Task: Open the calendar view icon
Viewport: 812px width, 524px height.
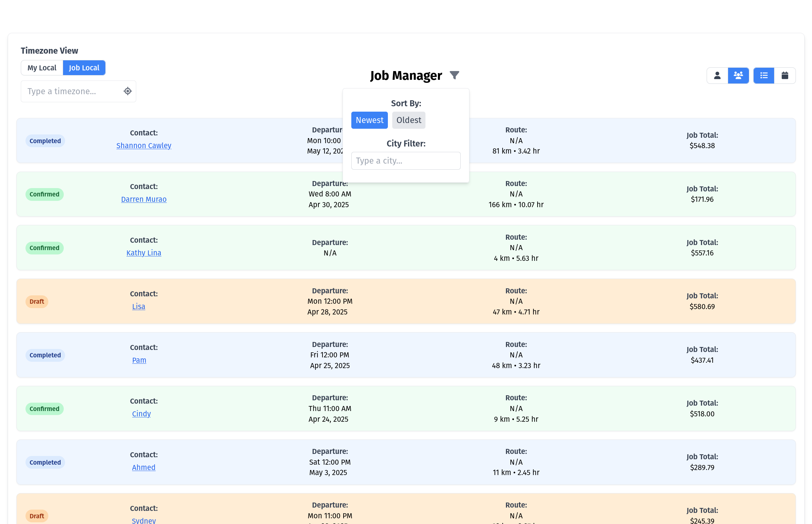Action: [785, 75]
